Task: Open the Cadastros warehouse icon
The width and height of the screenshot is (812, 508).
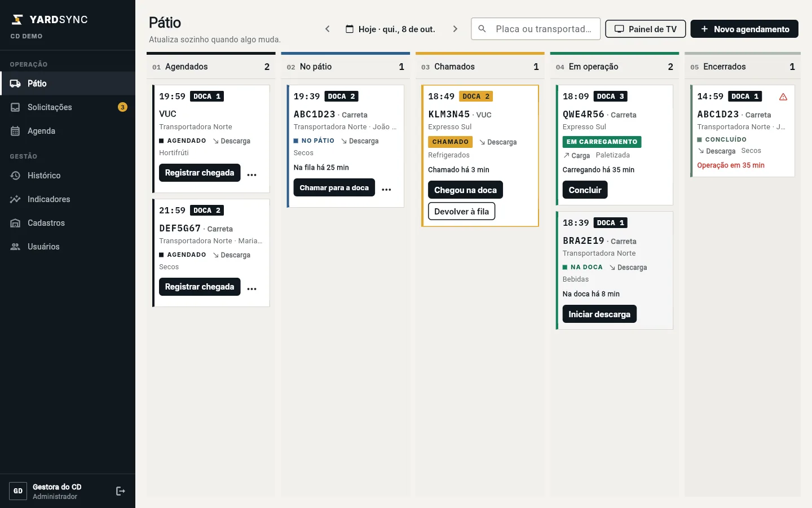Action: tap(15, 223)
